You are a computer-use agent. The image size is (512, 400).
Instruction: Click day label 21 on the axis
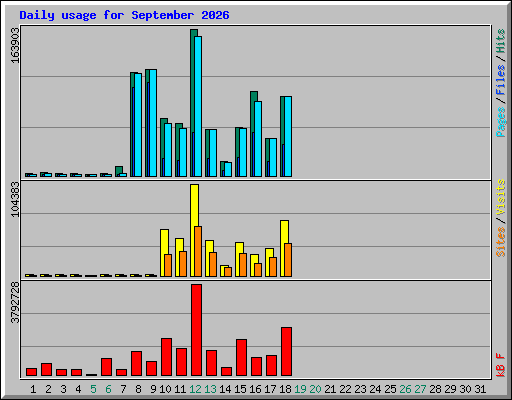(x=330, y=389)
